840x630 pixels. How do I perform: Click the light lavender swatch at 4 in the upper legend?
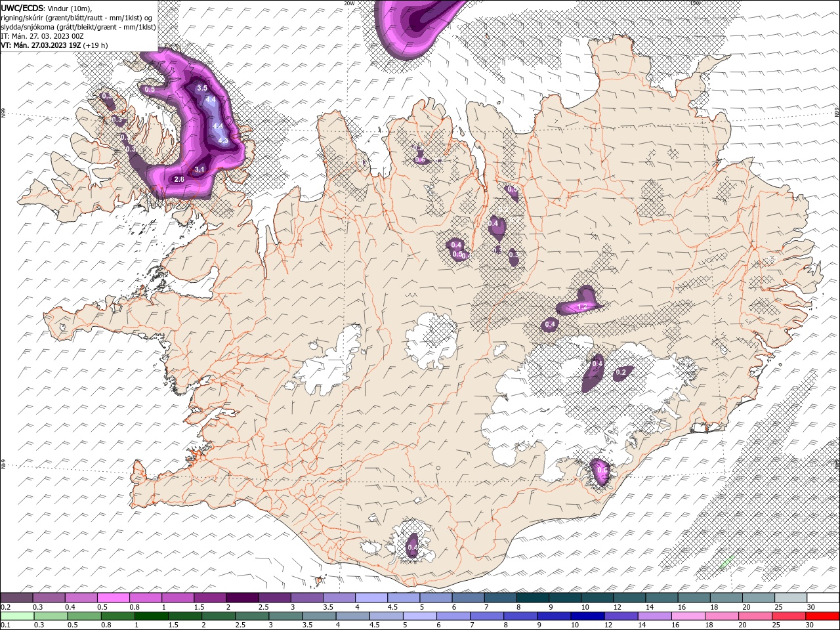pyautogui.click(x=371, y=598)
